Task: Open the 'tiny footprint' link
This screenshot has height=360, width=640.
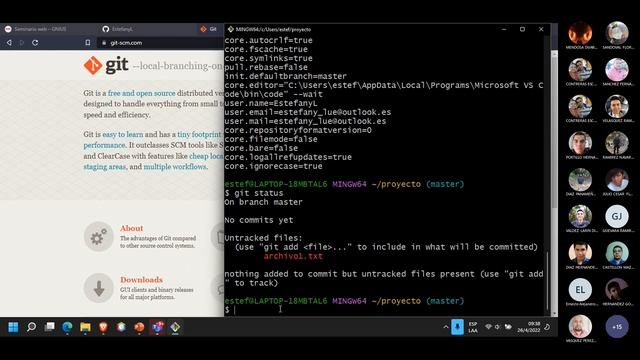Action: [199, 134]
